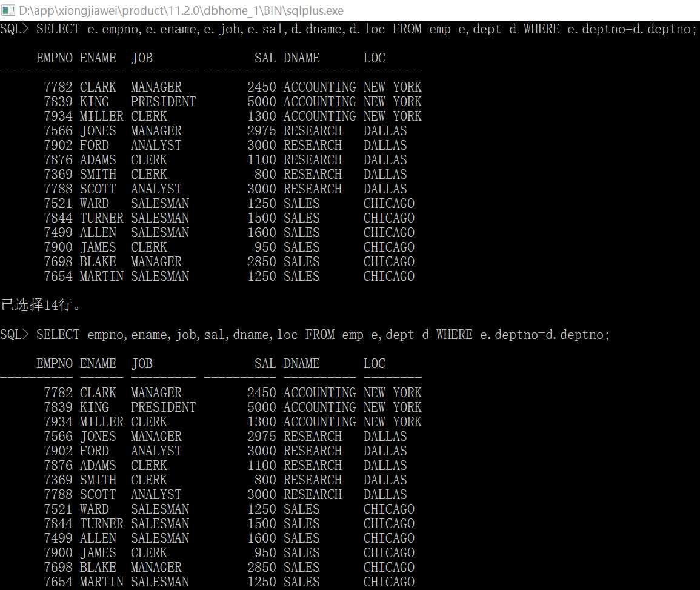
Task: Click LOC header in second result table
Action: (375, 364)
